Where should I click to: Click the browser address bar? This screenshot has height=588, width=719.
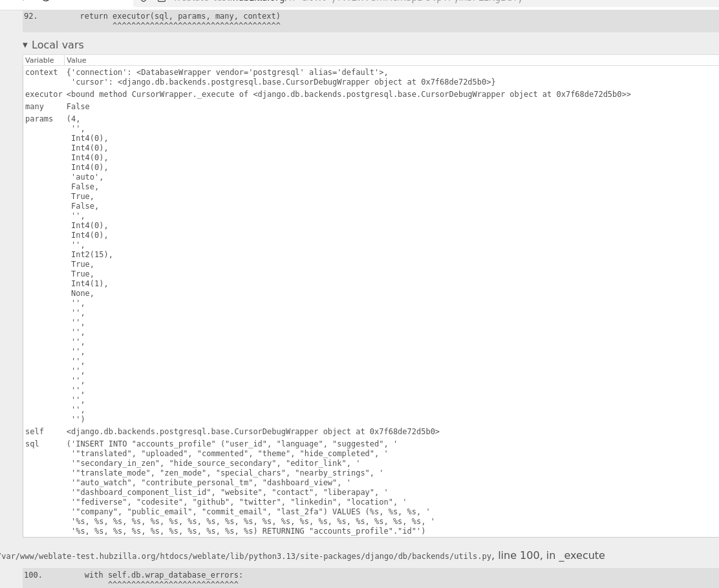pyautogui.click(x=388, y=1)
